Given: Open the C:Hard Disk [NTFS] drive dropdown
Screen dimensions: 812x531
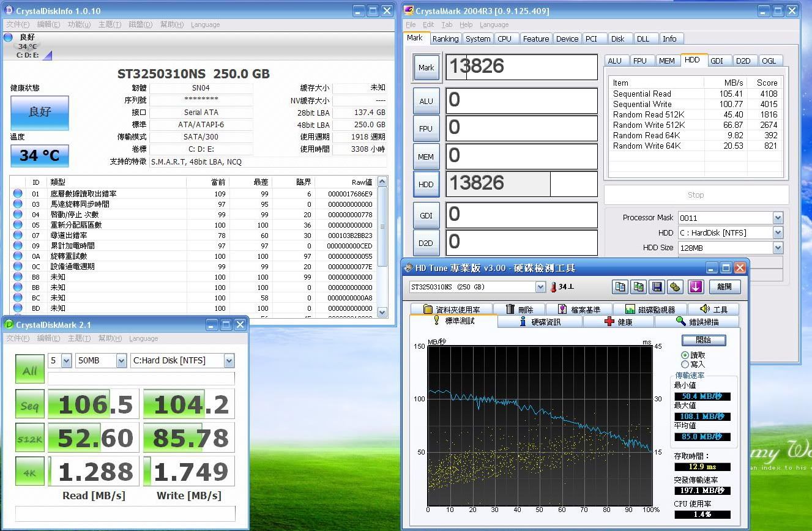Looking at the screenshot, I should (229, 361).
